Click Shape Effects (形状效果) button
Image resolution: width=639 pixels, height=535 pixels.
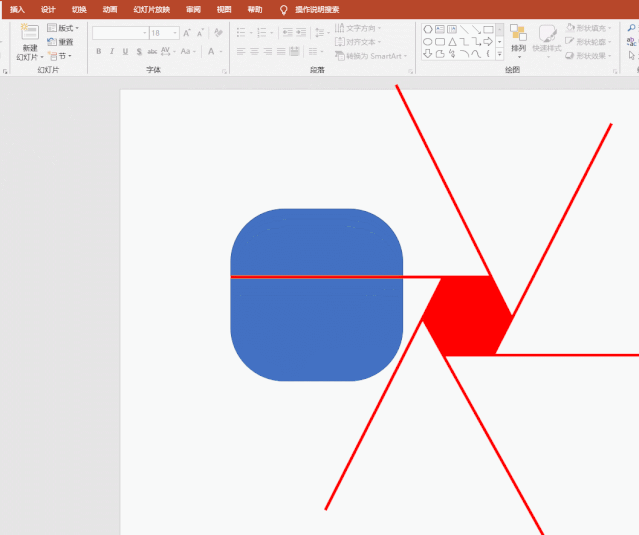(590, 56)
